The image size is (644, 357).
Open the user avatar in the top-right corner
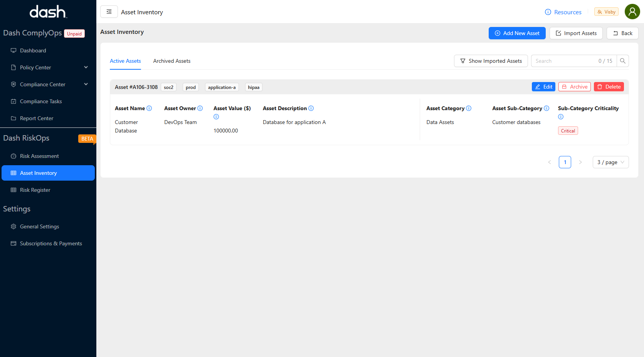(632, 12)
